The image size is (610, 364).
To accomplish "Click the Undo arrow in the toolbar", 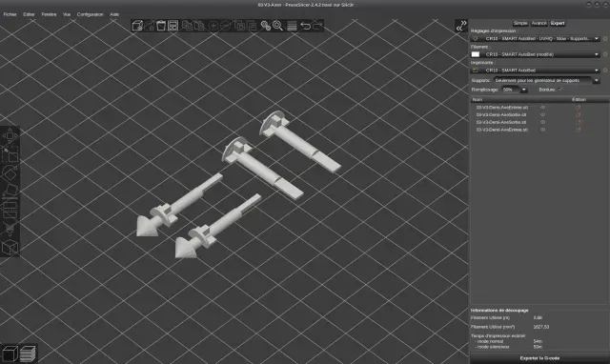I will point(305,26).
